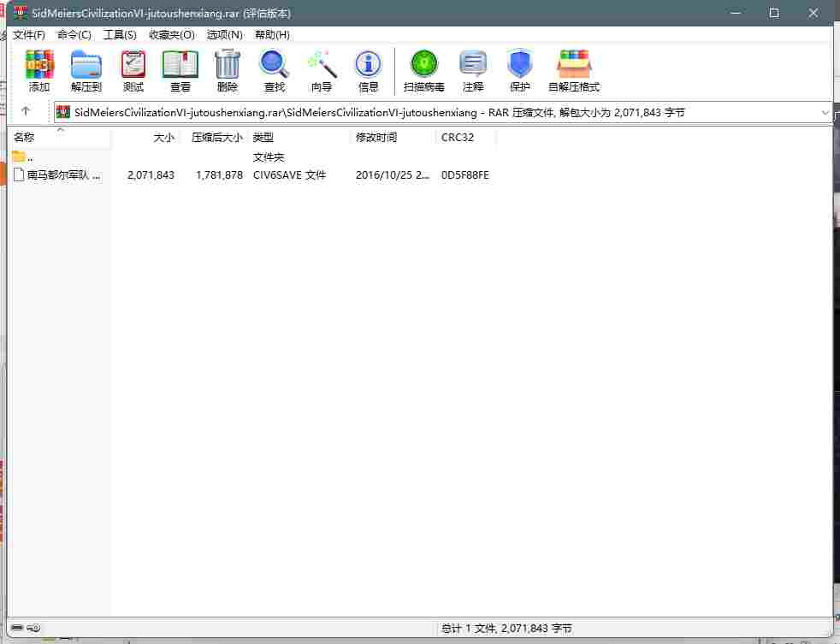Sort by Name (名称) column header

pos(61,138)
